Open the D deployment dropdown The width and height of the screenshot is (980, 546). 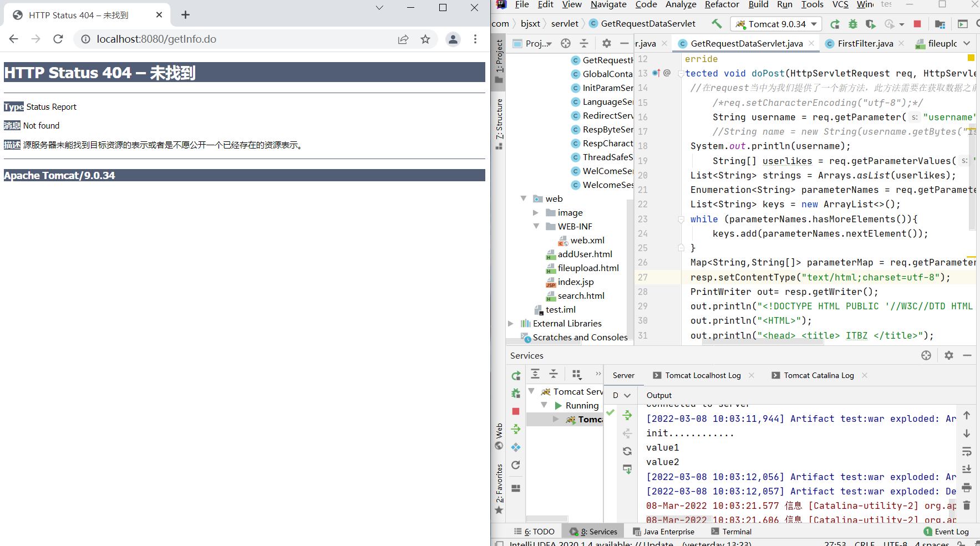pyautogui.click(x=621, y=395)
